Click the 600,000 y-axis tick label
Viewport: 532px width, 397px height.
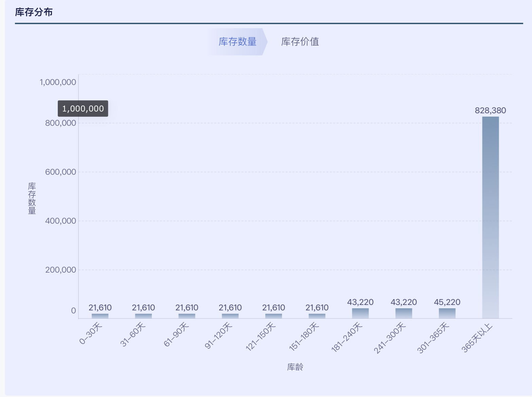(60, 172)
